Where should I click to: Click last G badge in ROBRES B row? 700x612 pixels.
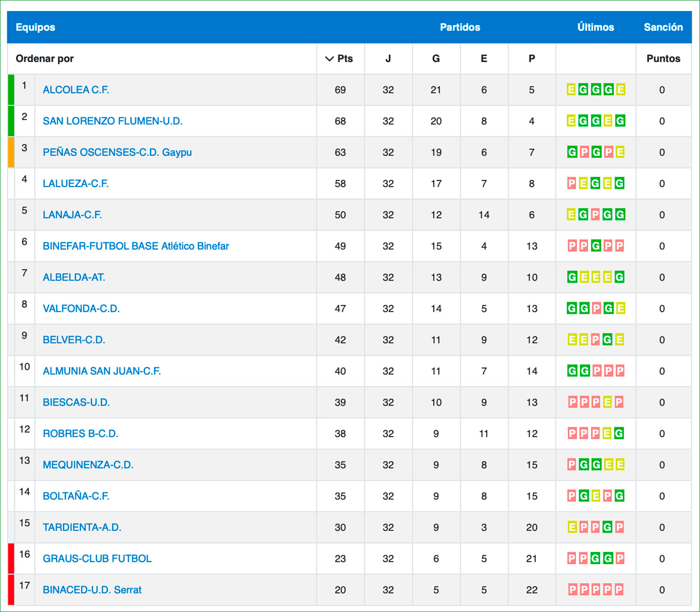coord(619,433)
